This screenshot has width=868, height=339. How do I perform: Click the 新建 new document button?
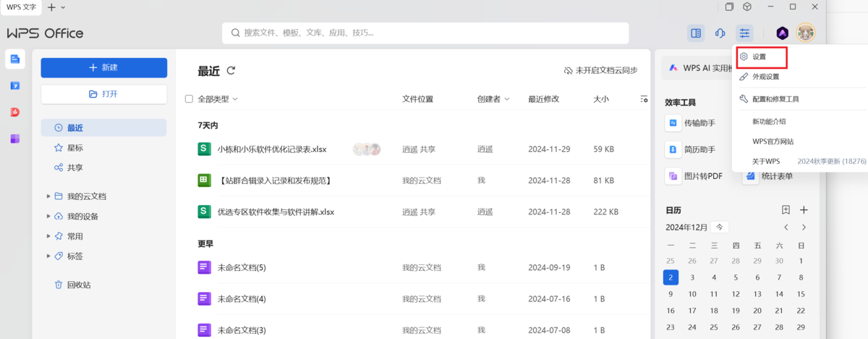(x=104, y=67)
